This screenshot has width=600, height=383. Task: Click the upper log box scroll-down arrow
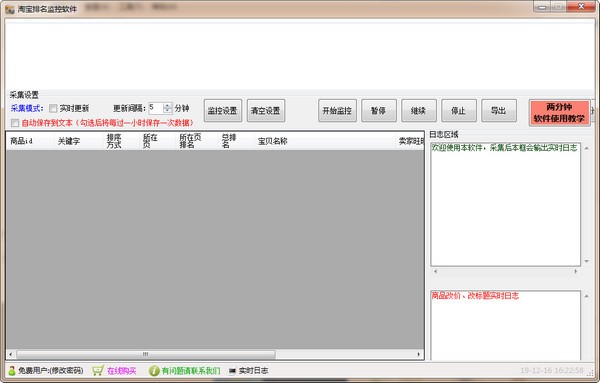pyautogui.click(x=587, y=261)
